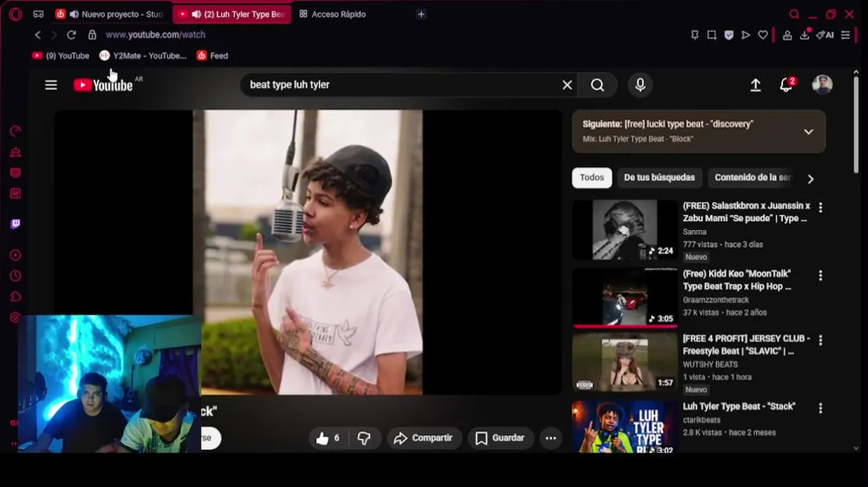Open options for Luh Tyler Stack video
The width and height of the screenshot is (868, 487).
pos(820,409)
